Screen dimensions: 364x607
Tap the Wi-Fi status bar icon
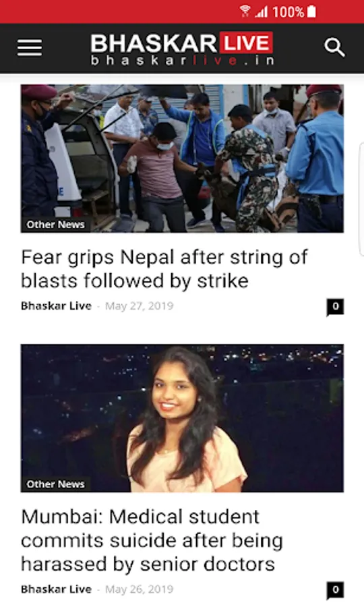245,11
